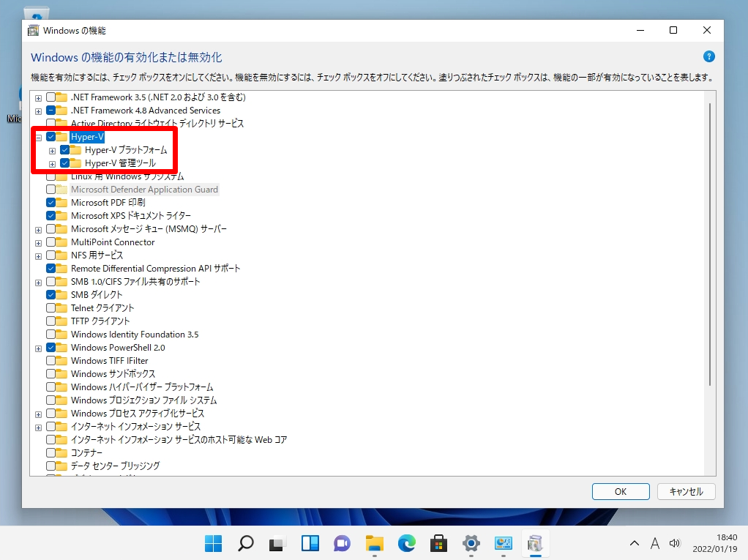Click the help question mark icon
Image resolution: width=748 pixels, height=560 pixels.
click(708, 57)
